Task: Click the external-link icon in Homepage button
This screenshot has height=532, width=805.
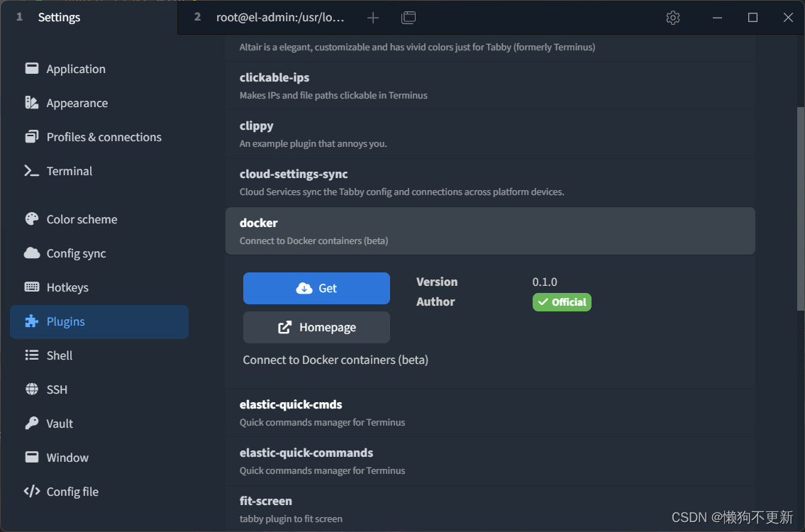Action: tap(285, 327)
